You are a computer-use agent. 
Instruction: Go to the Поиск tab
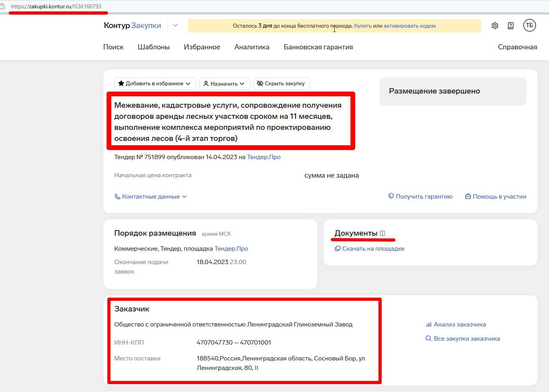point(113,47)
